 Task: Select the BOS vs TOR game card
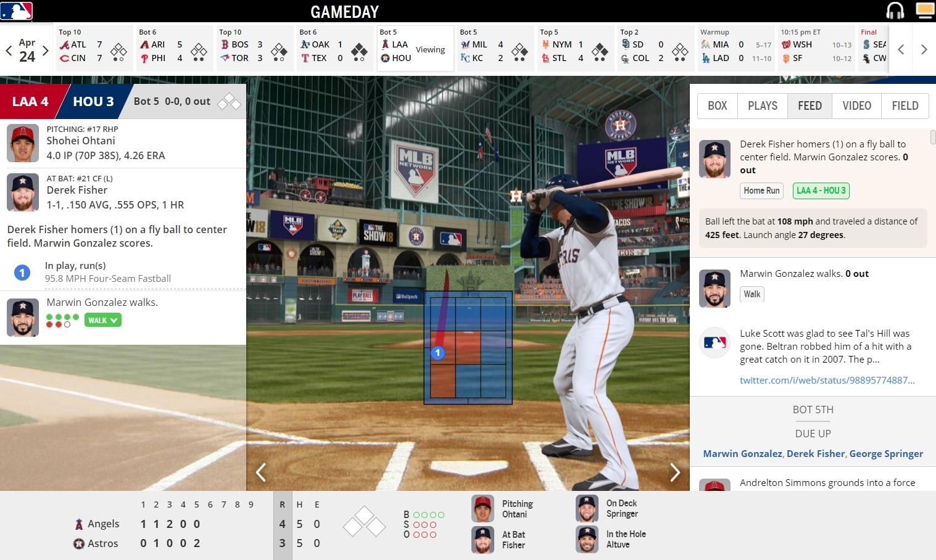coord(254,48)
